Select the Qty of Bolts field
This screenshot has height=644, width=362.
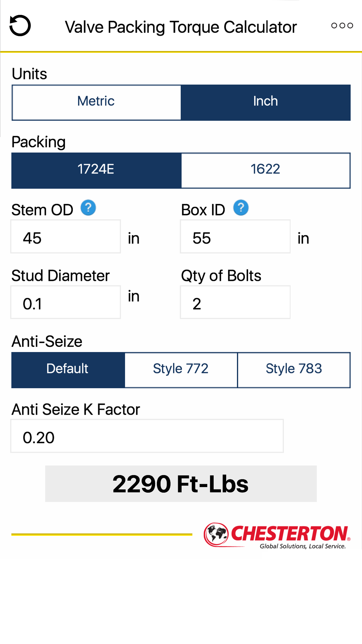pyautogui.click(x=235, y=302)
